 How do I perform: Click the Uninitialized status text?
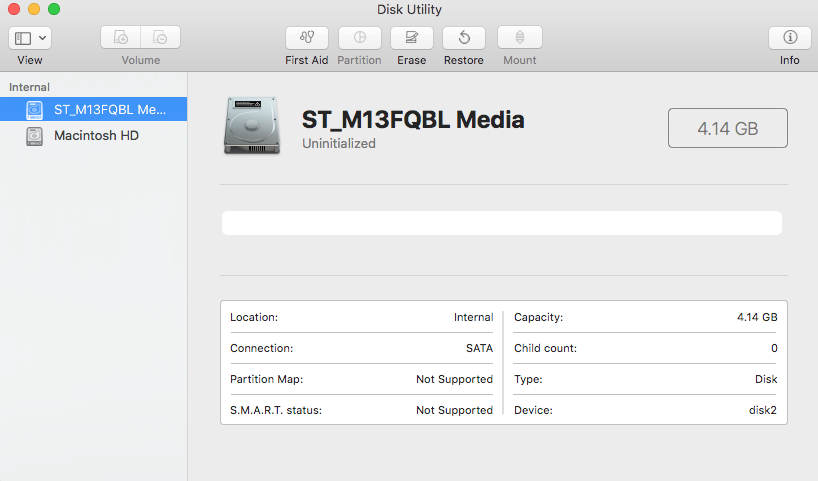(339, 143)
